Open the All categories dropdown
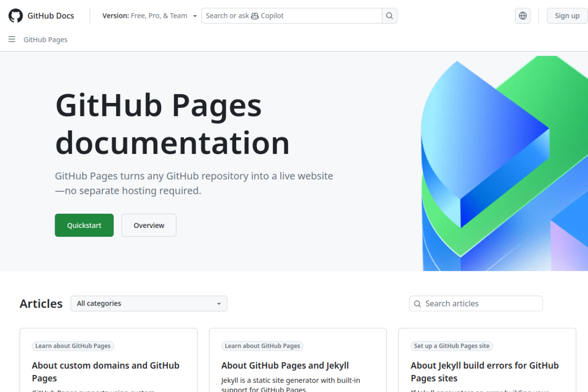 (149, 303)
